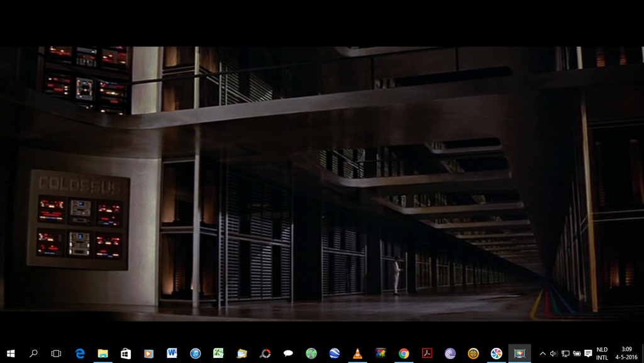Select the active monitor-screen taskbar app
Image resolution: width=644 pixels, height=363 pixels.
(x=519, y=353)
